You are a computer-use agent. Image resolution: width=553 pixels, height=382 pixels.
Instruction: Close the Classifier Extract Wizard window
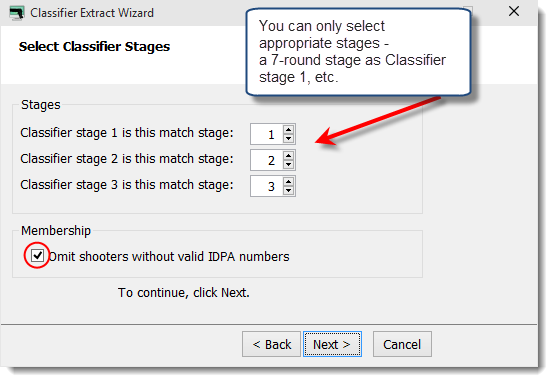tap(514, 12)
